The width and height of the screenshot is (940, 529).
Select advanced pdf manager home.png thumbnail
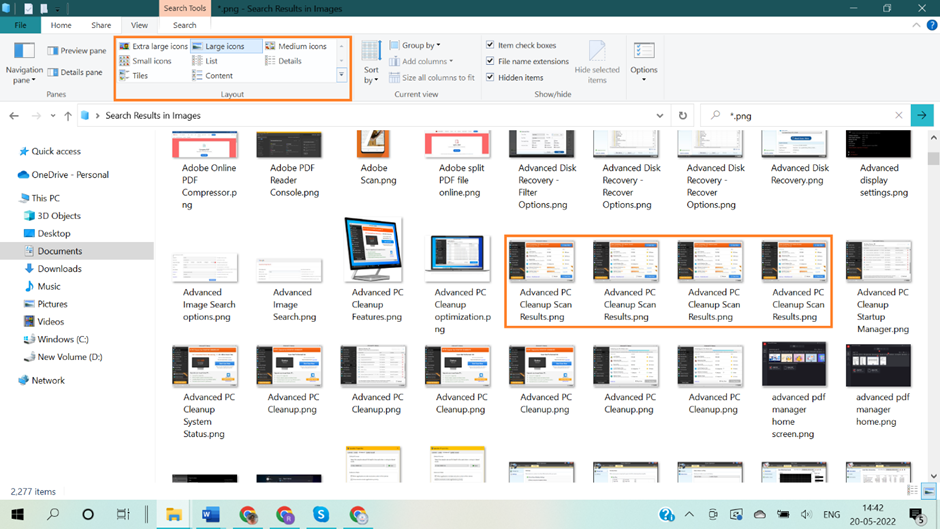point(878,365)
